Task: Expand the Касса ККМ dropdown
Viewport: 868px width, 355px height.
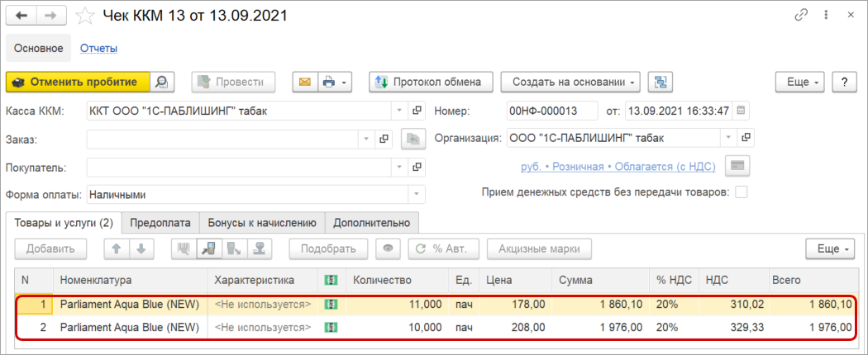Action: coord(399,111)
